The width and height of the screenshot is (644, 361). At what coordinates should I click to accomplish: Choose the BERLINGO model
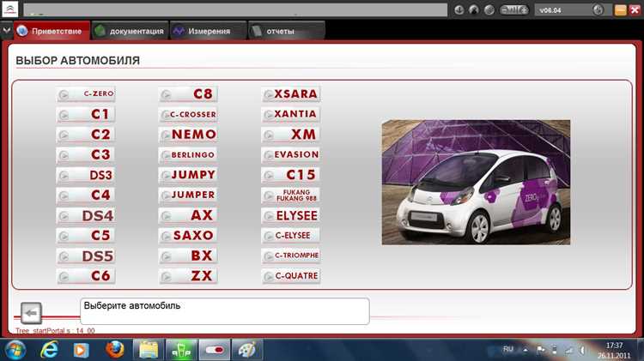[x=188, y=154]
